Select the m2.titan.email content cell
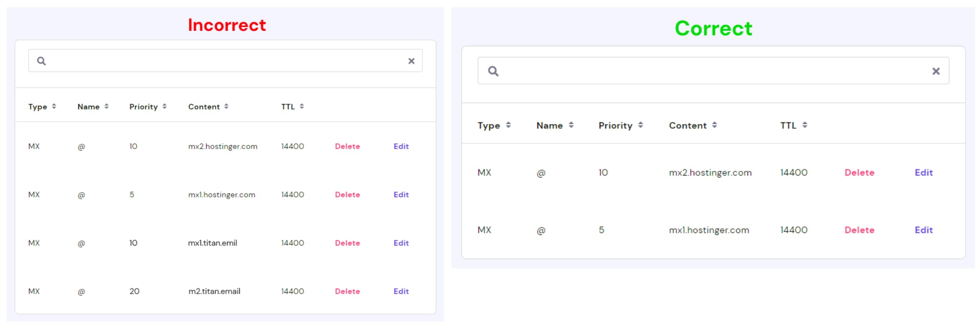980x330 pixels. coord(214,291)
